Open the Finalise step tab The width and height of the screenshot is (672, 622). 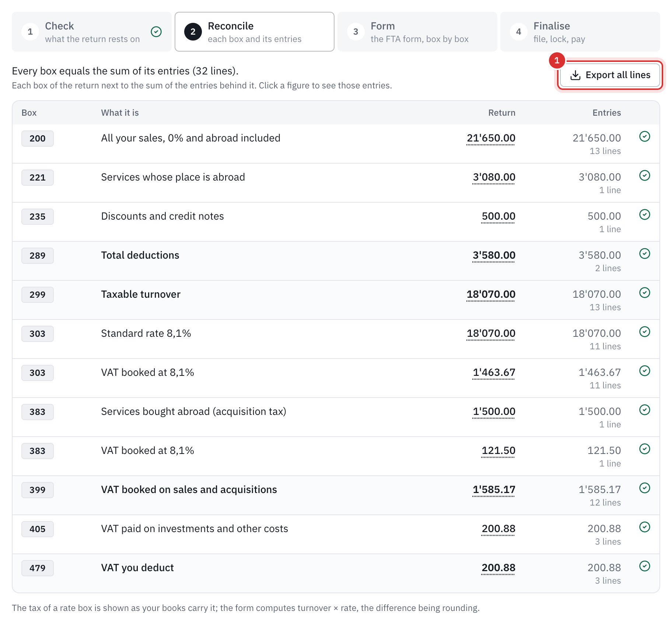(580, 32)
